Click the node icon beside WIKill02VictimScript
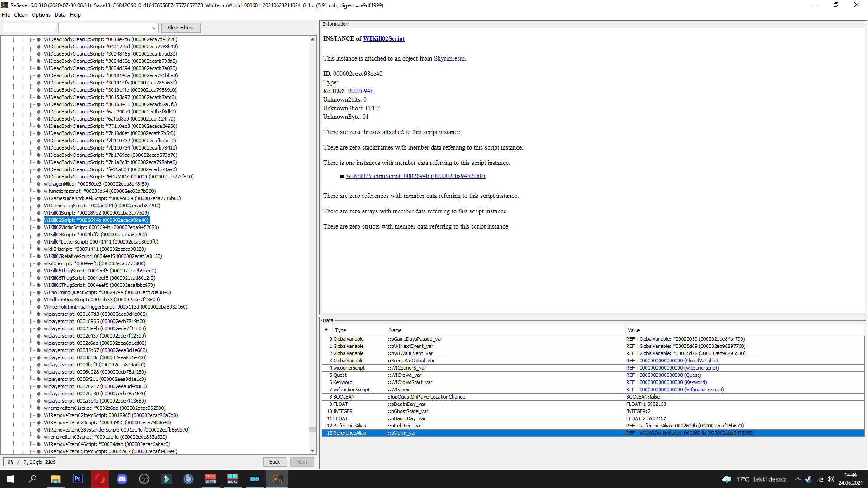The image size is (868, 488). click(39, 227)
